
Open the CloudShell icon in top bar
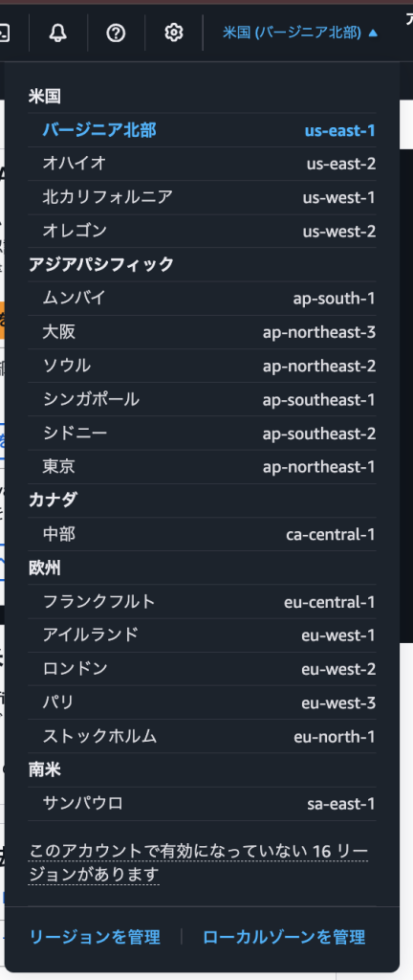(5, 33)
